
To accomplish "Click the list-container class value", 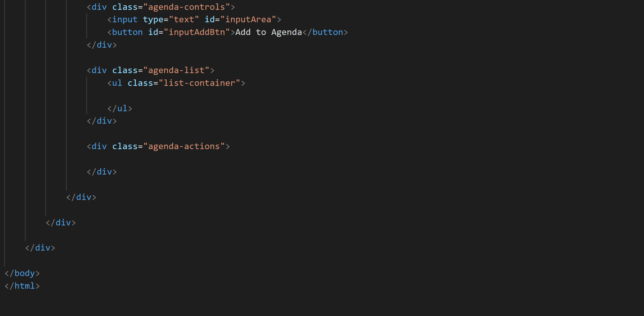I will [199, 83].
